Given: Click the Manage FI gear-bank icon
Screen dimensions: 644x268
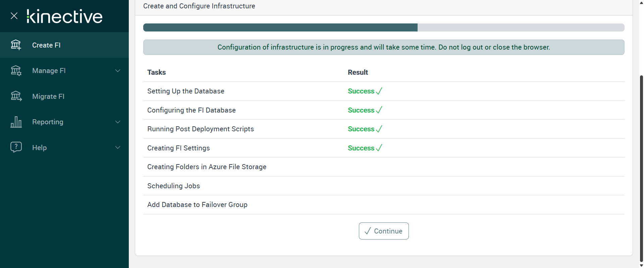Looking at the screenshot, I should pos(16,71).
